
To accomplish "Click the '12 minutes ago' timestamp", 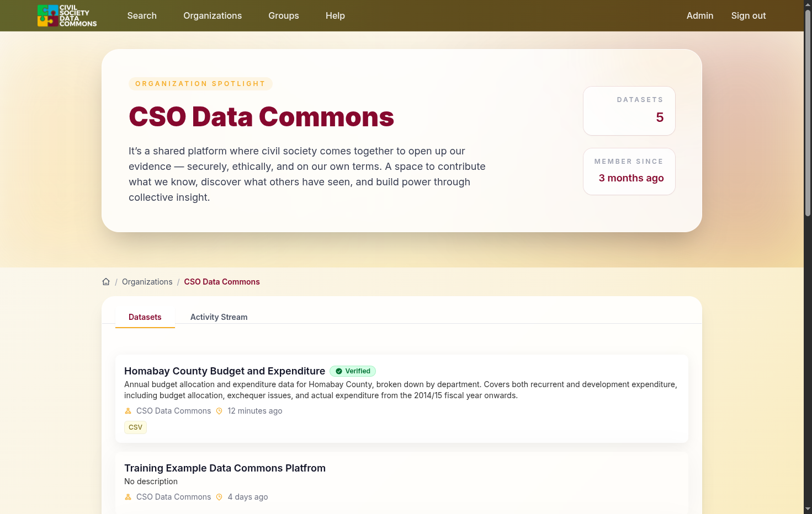I will click(x=255, y=411).
